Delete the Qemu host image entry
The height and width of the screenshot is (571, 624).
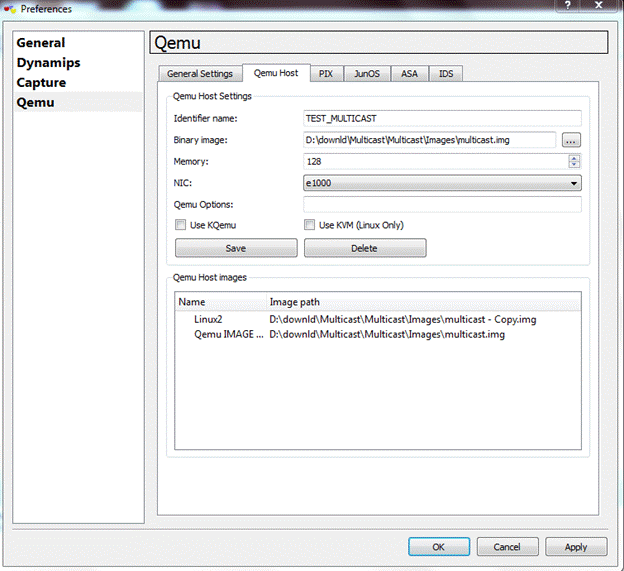coord(365,248)
